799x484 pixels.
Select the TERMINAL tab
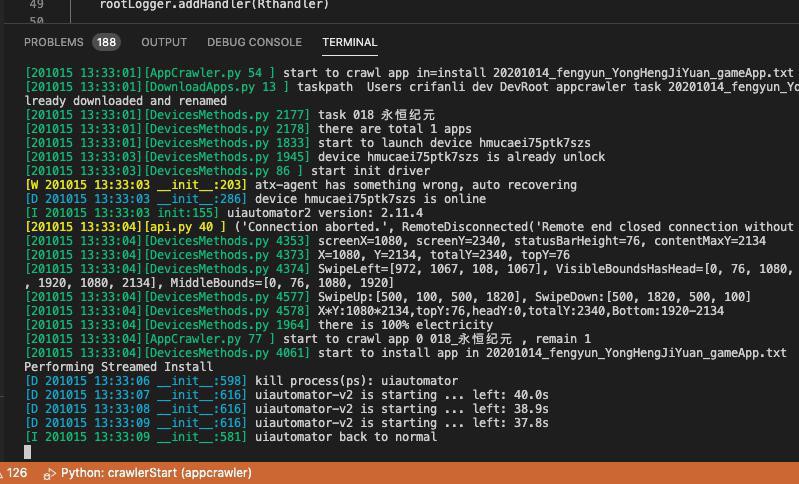coord(350,42)
